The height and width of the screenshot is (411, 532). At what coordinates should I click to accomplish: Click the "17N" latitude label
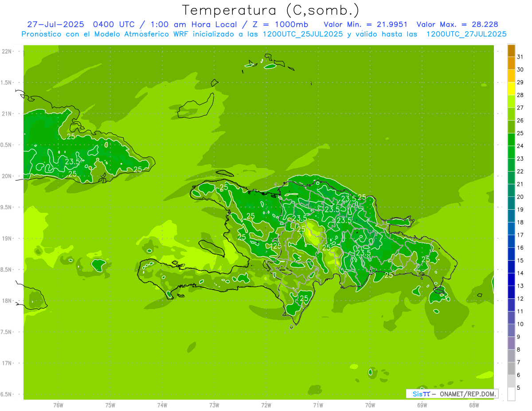pyautogui.click(x=6, y=363)
